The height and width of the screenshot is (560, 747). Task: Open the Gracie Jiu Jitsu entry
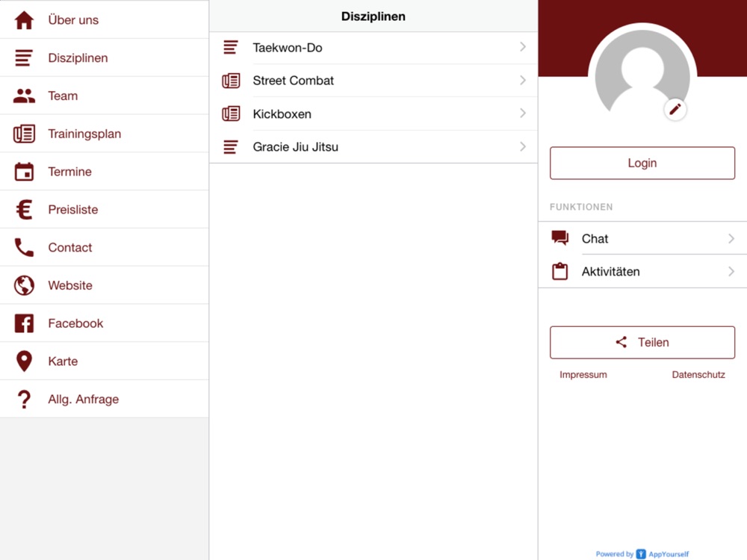point(373,146)
